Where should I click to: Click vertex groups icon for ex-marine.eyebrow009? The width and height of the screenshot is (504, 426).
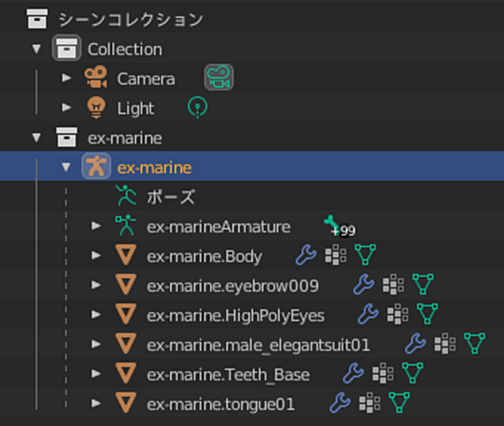pyautogui.click(x=393, y=285)
